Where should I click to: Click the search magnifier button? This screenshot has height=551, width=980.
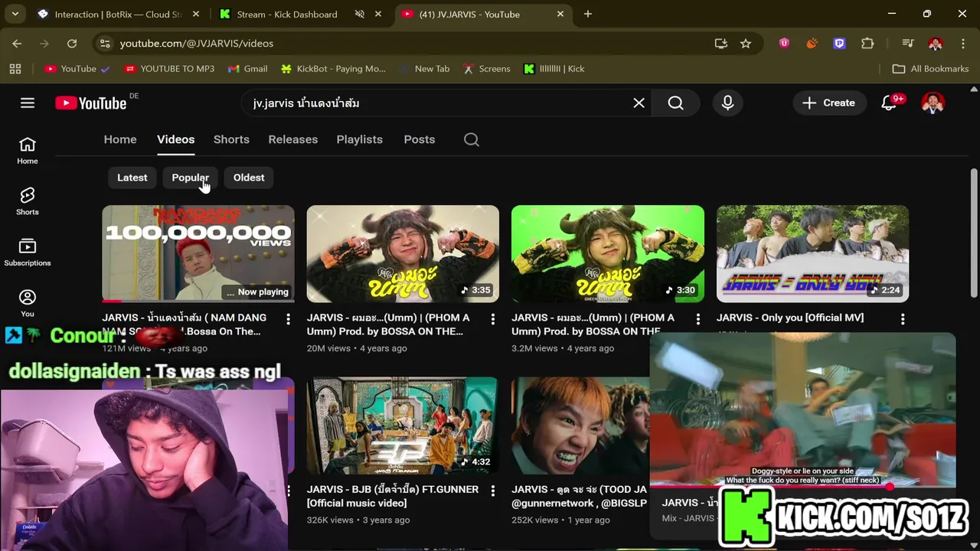coord(675,103)
